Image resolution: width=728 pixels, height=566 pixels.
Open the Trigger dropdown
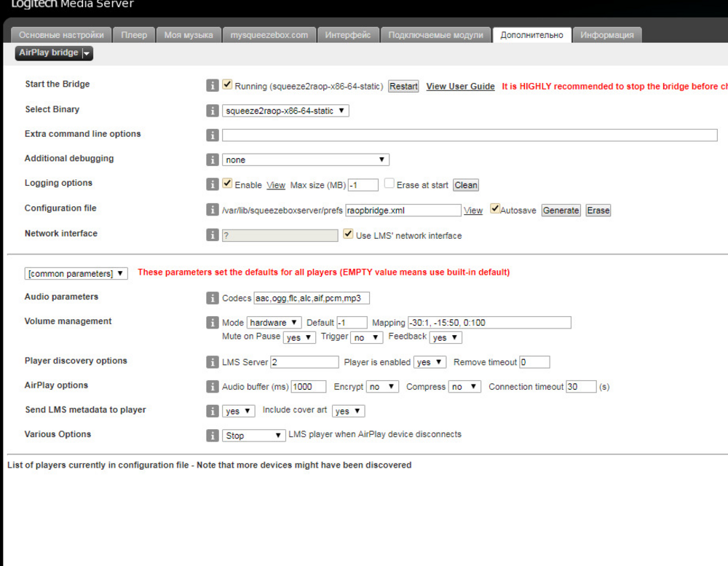click(x=367, y=337)
